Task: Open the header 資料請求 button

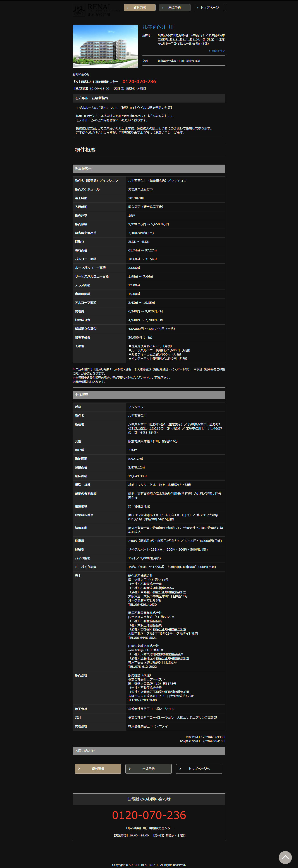Action: click(x=139, y=7)
